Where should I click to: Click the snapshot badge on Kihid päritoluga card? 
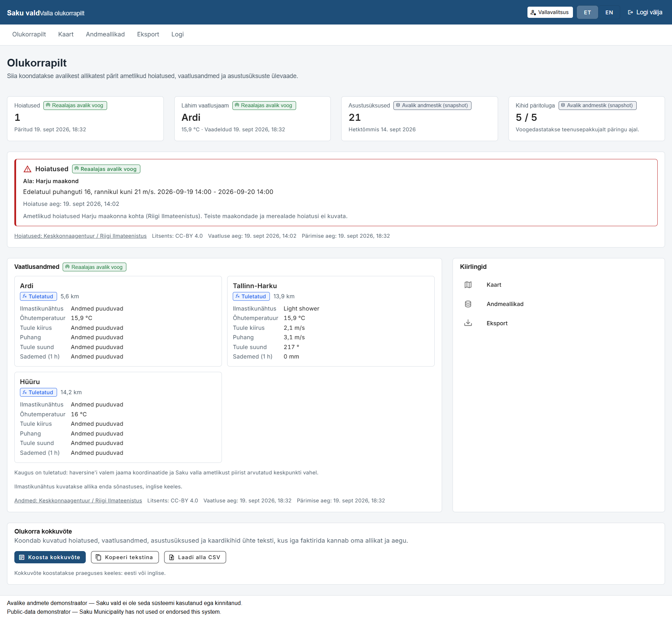click(x=597, y=105)
